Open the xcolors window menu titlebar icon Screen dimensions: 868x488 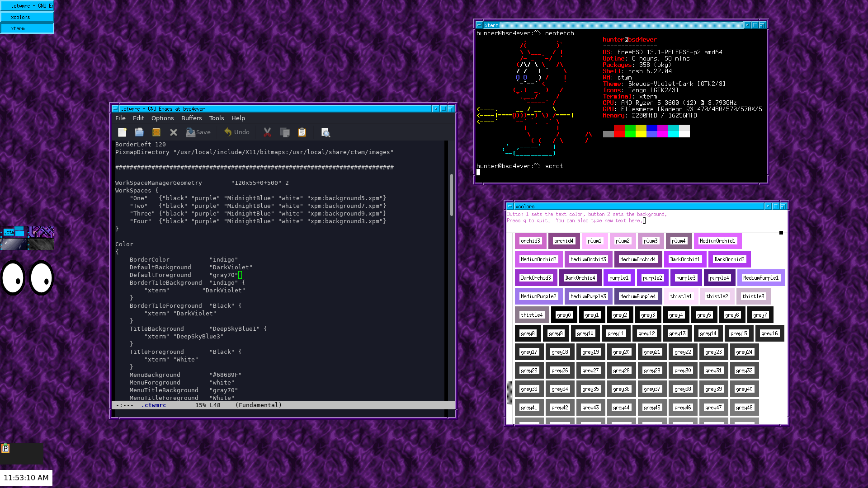(x=510, y=206)
